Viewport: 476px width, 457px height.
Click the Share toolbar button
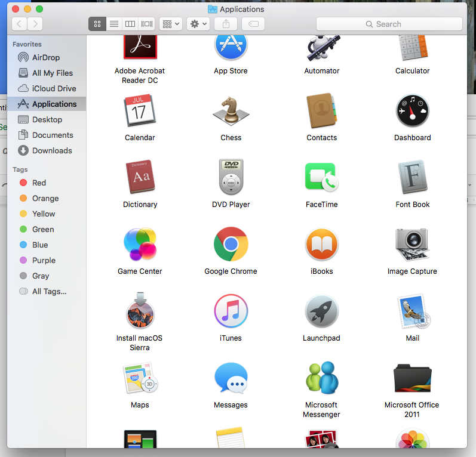tap(226, 24)
